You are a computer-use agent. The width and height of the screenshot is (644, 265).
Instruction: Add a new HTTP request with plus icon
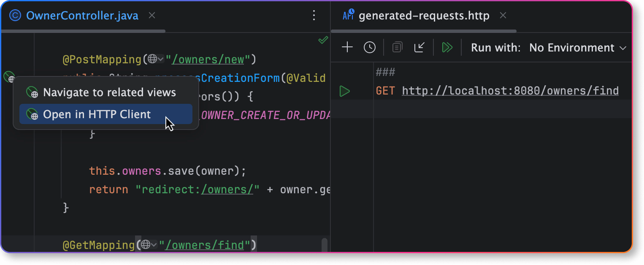347,47
